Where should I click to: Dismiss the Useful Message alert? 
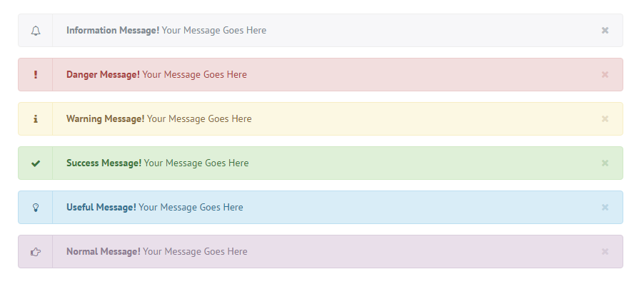point(605,208)
